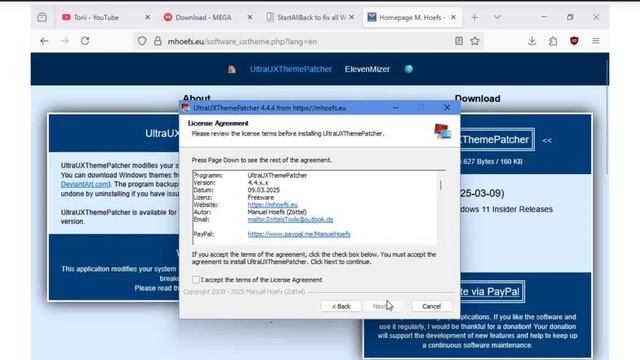The width and height of the screenshot is (640, 360).
Task: Open the extensions puzzle icon
Action: [553, 41]
